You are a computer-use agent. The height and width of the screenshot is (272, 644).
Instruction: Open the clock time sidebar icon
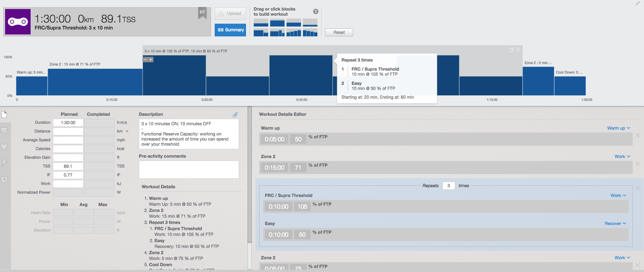pos(4,180)
